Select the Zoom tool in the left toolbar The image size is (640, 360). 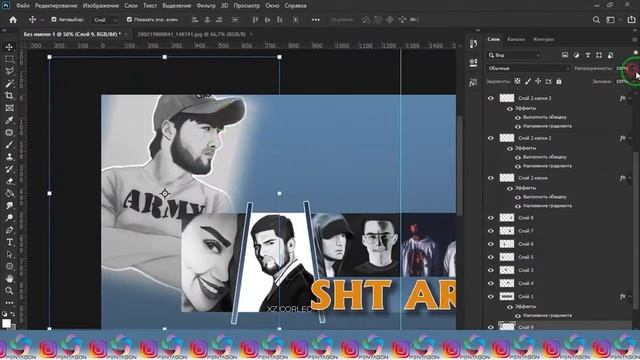(x=9, y=291)
